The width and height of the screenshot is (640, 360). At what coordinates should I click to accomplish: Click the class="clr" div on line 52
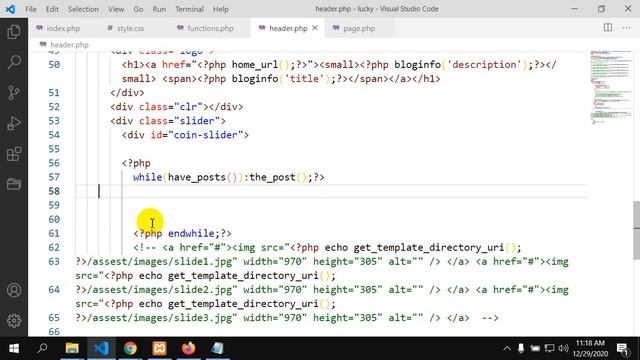pos(177,107)
